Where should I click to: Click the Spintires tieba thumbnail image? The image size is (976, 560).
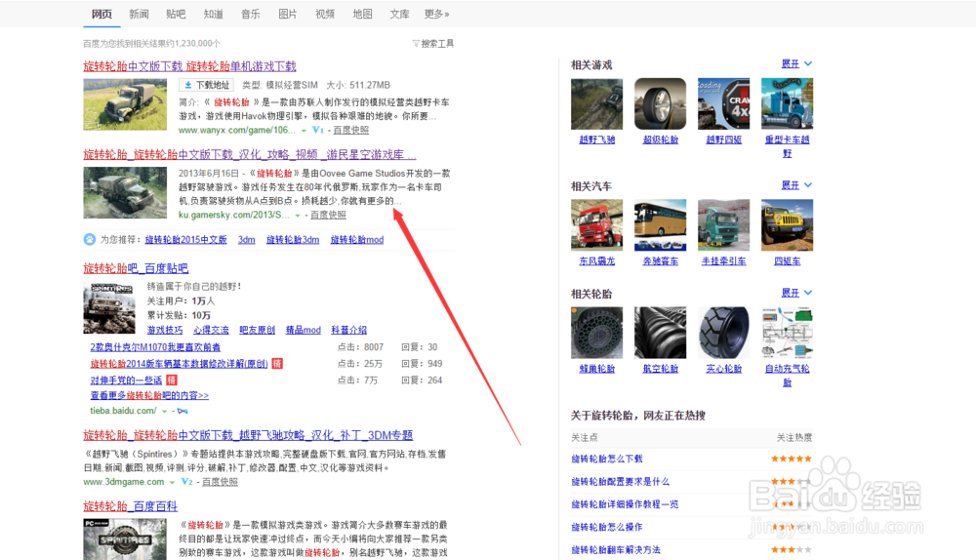[x=109, y=308]
